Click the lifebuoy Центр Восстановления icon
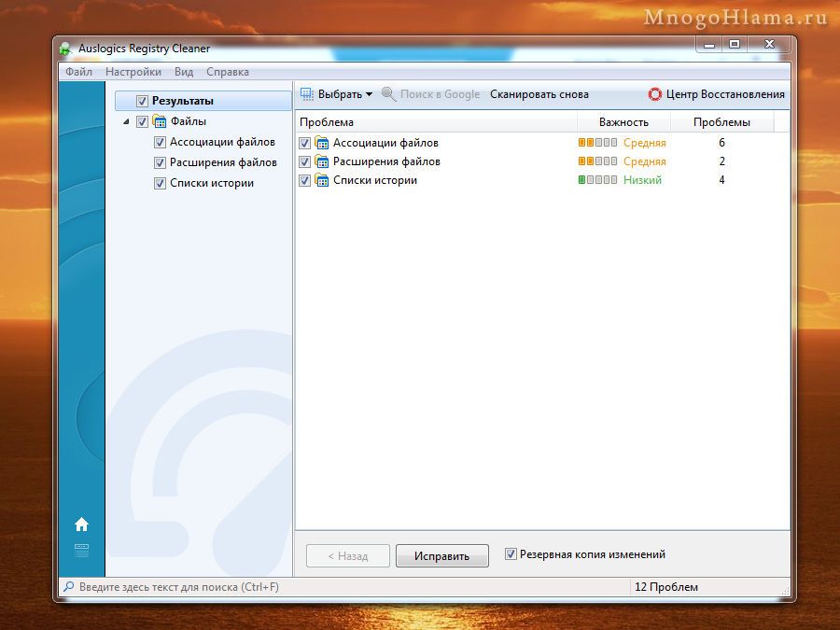840x630 pixels. pos(655,94)
